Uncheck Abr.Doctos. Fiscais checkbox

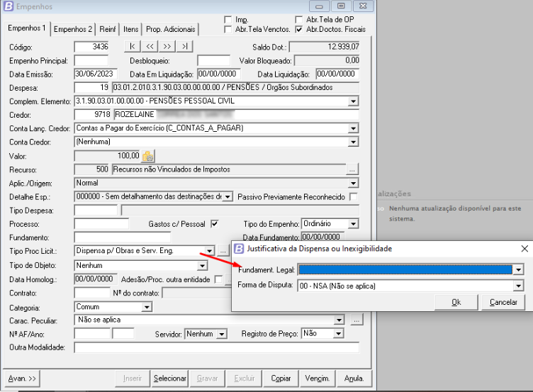[x=299, y=30]
